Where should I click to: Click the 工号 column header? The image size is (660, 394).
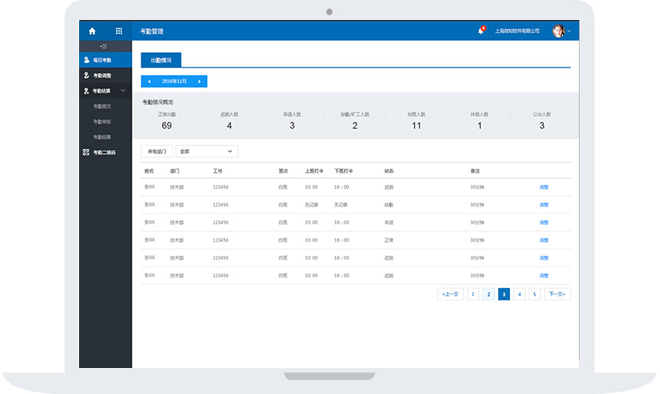[x=218, y=171]
